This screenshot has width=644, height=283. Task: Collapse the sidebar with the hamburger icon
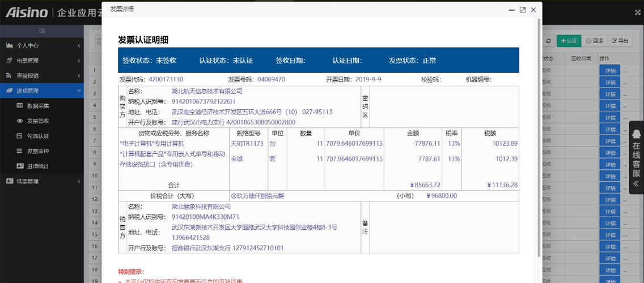click(42, 31)
